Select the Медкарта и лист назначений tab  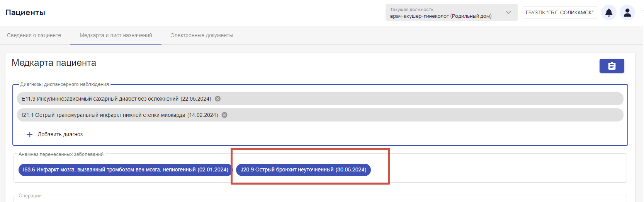click(116, 35)
